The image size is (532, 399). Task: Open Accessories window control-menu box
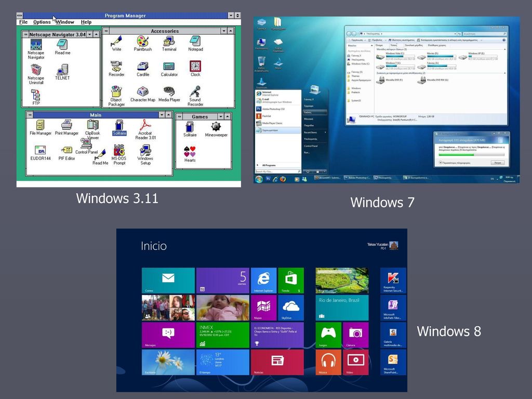coord(106,31)
